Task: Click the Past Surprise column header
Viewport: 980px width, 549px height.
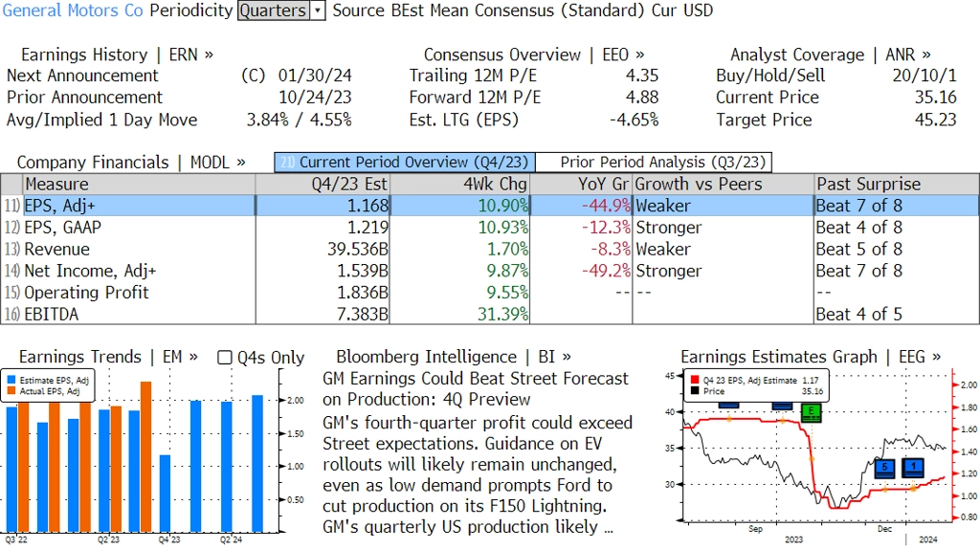Action: click(x=896, y=185)
